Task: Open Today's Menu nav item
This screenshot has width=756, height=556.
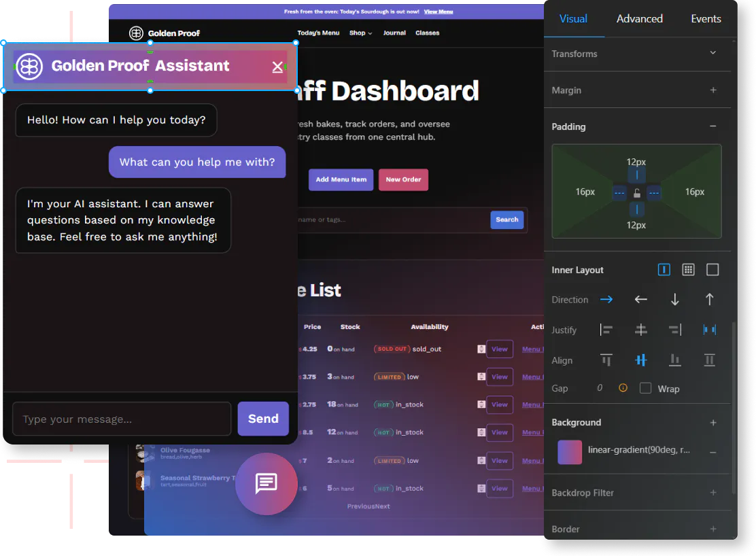Action: 318,33
